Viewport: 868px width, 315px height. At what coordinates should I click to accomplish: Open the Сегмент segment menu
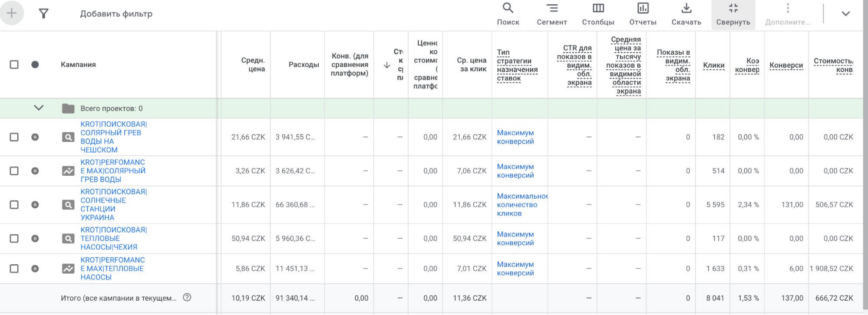551,14
